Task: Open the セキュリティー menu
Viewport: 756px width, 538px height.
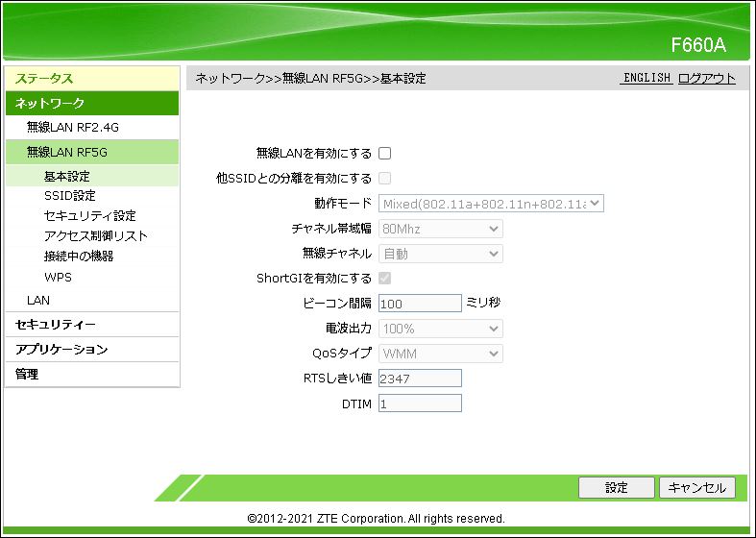Action: tap(92, 325)
